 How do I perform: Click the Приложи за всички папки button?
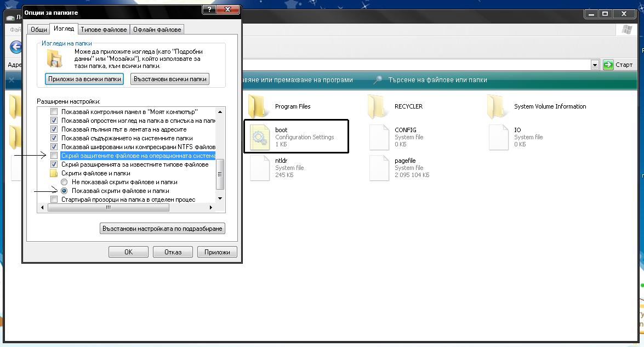click(x=84, y=79)
